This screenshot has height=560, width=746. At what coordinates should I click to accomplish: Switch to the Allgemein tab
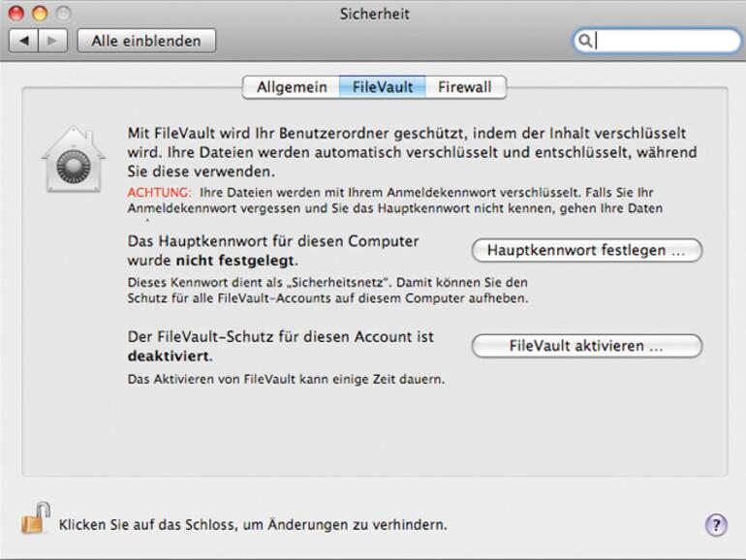pos(292,87)
